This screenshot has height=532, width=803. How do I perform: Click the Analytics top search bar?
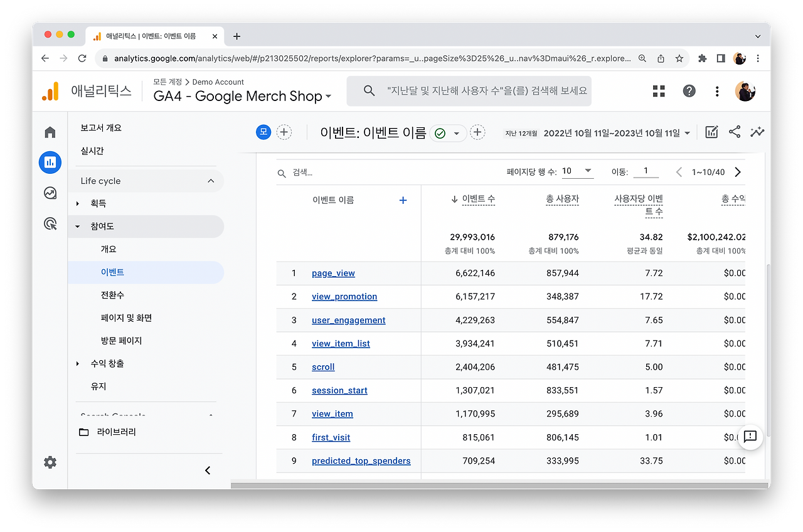pyautogui.click(x=469, y=91)
